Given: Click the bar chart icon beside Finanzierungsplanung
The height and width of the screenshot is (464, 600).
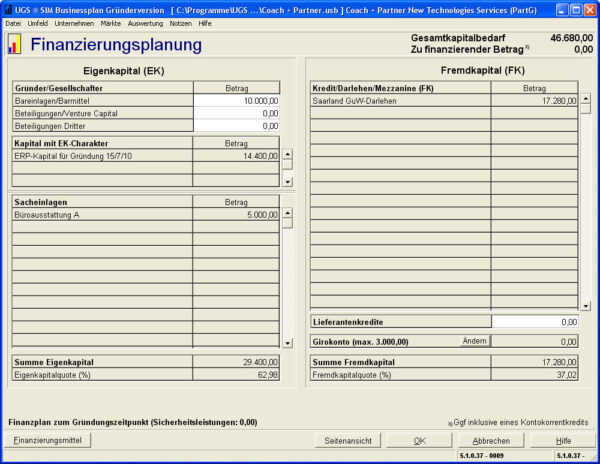Looking at the screenshot, I should coord(14,44).
